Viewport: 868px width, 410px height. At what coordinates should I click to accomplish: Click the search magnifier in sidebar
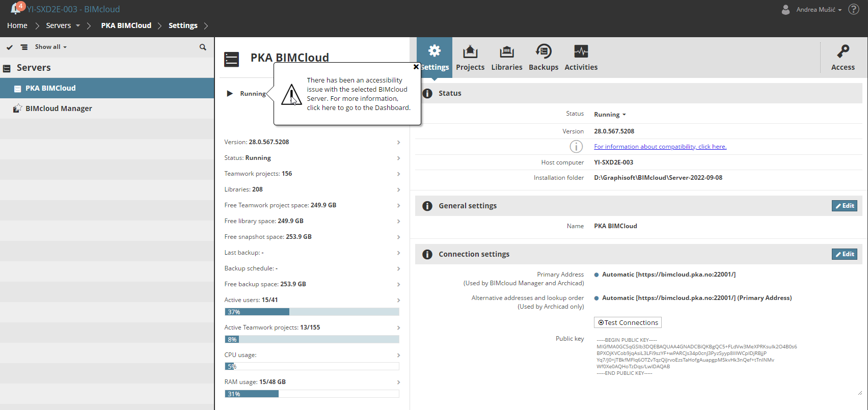pyautogui.click(x=203, y=47)
